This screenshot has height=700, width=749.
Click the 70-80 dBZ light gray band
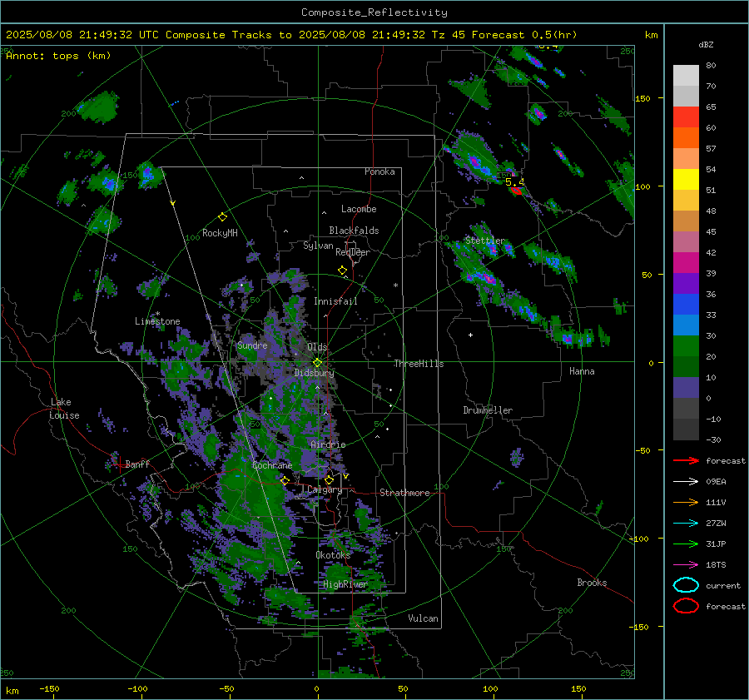tap(686, 76)
